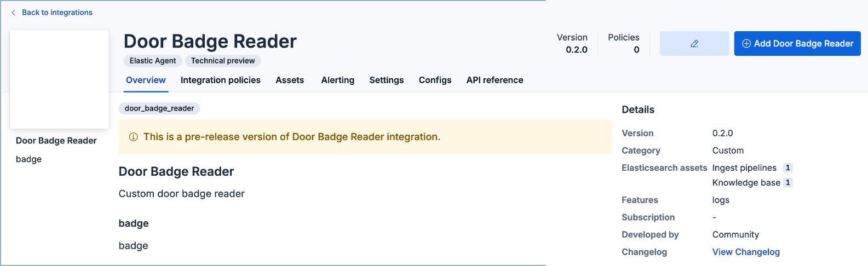This screenshot has height=266, width=868.
Task: Click the Changelog label in Details
Action: click(x=644, y=252)
